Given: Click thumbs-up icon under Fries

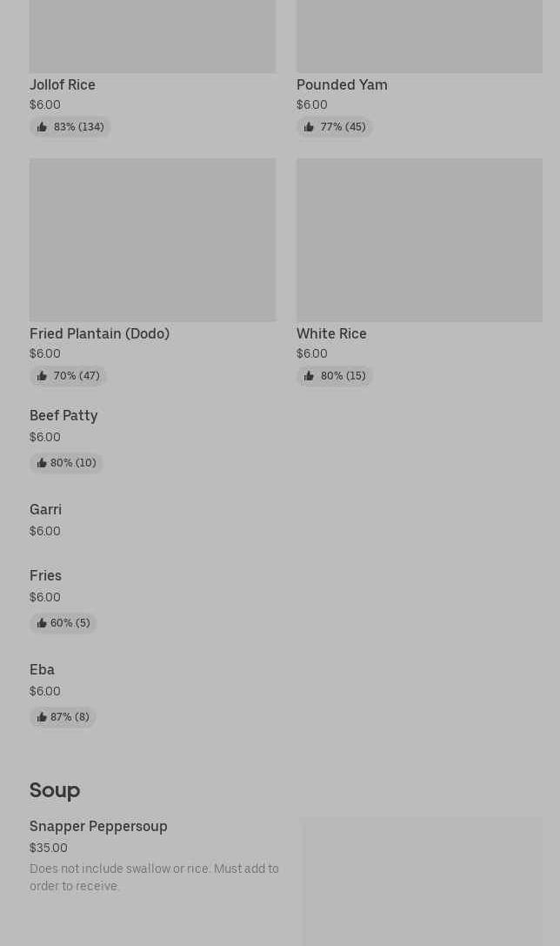Looking at the screenshot, I should (x=42, y=624).
